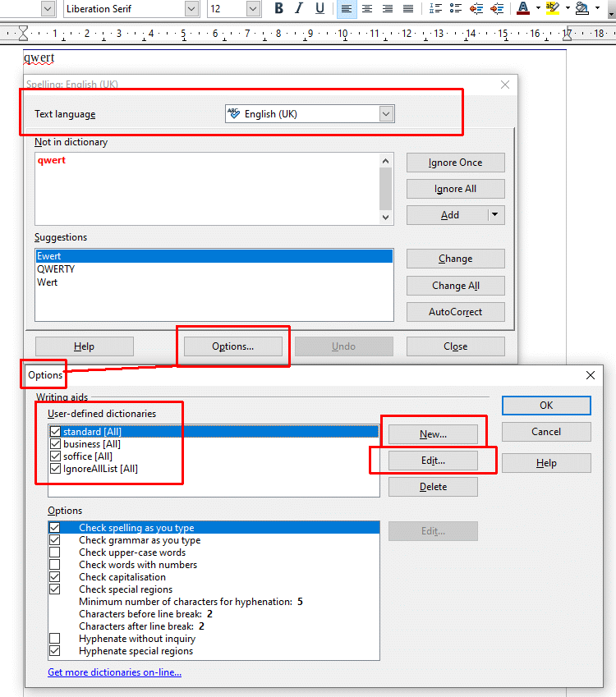Screen dimensions: 616x697
Task: Click the font colour icon
Action: (x=522, y=9)
